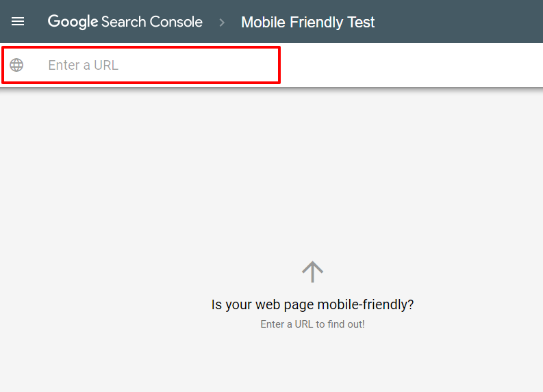Click the word "Console" in the header
543x392 pixels.
click(x=177, y=22)
